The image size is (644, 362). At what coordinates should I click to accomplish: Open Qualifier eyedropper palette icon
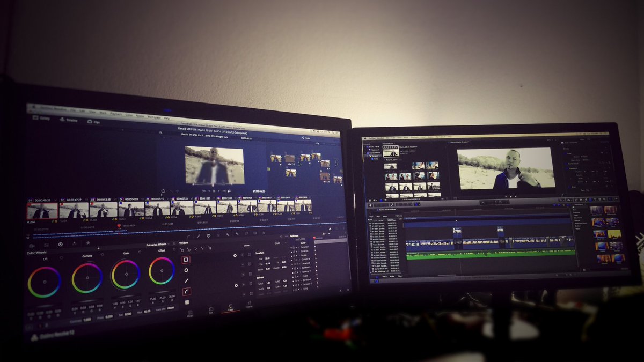tap(197, 235)
